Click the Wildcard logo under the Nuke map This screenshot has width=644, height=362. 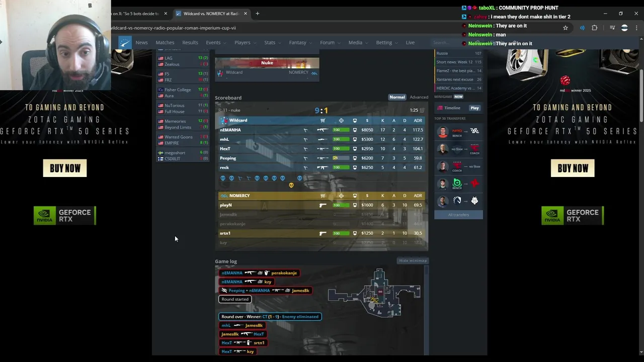pyautogui.click(x=220, y=73)
